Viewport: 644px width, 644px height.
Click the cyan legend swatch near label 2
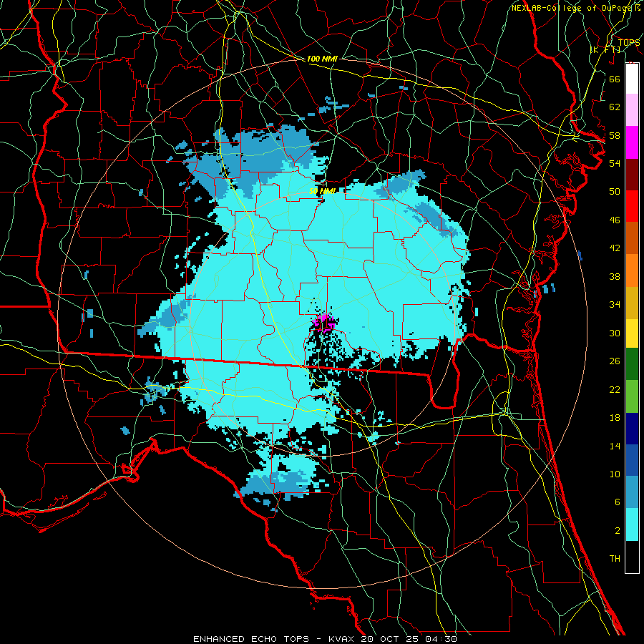pos(632,525)
